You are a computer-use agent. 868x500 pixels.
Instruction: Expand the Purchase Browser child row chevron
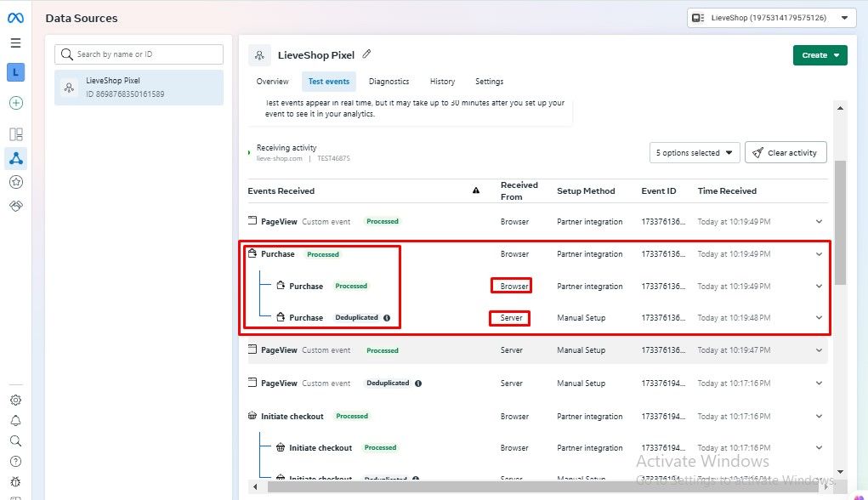820,287
